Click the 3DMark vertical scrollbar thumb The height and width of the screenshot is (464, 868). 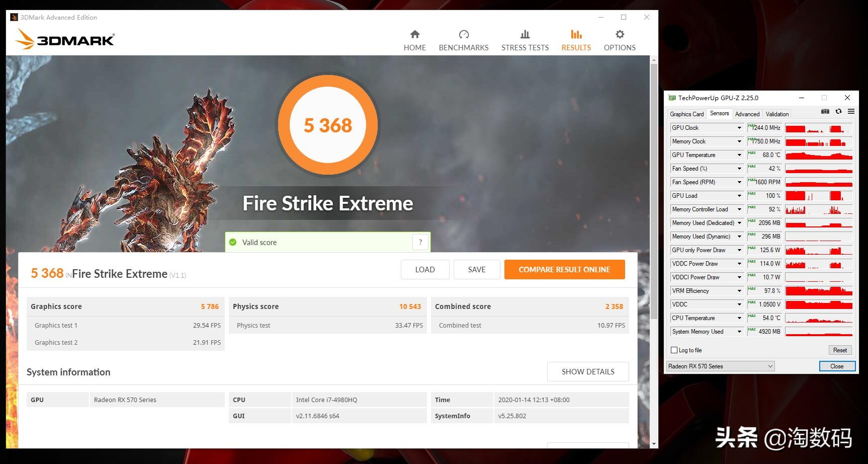tap(654, 191)
